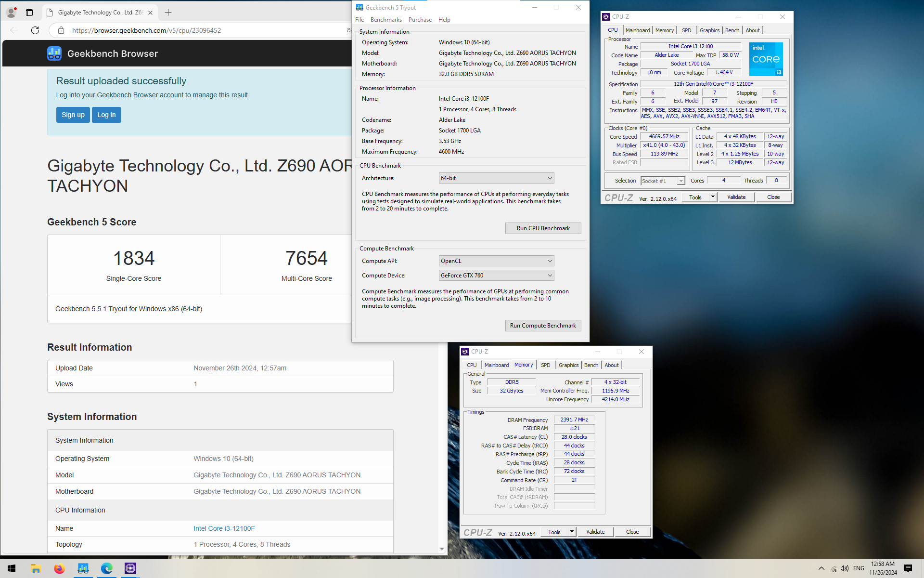Open Architecture 64-bit dropdown
Screen dimensions: 924x578
point(496,178)
